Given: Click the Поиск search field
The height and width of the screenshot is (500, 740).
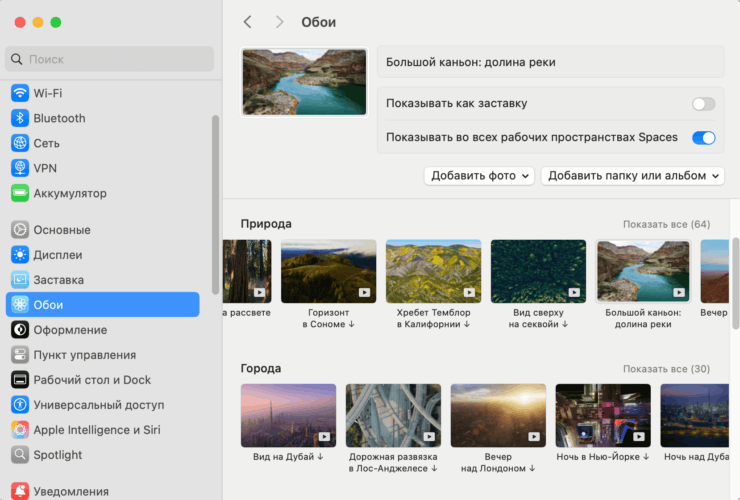Looking at the screenshot, I should [x=110, y=59].
